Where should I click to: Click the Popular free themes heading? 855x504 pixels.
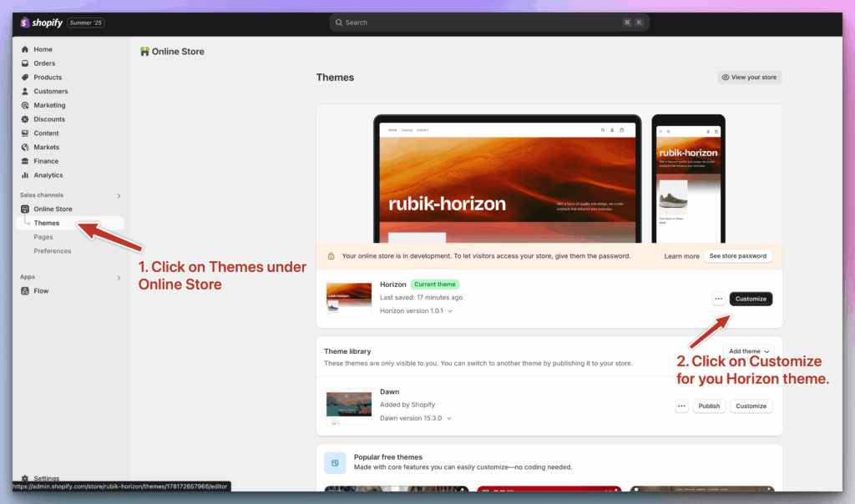click(x=387, y=457)
